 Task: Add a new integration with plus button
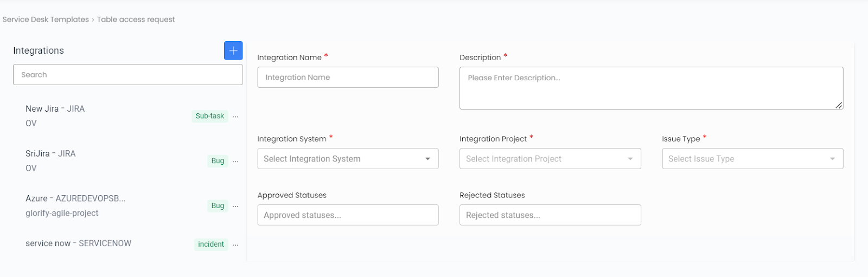(x=233, y=50)
